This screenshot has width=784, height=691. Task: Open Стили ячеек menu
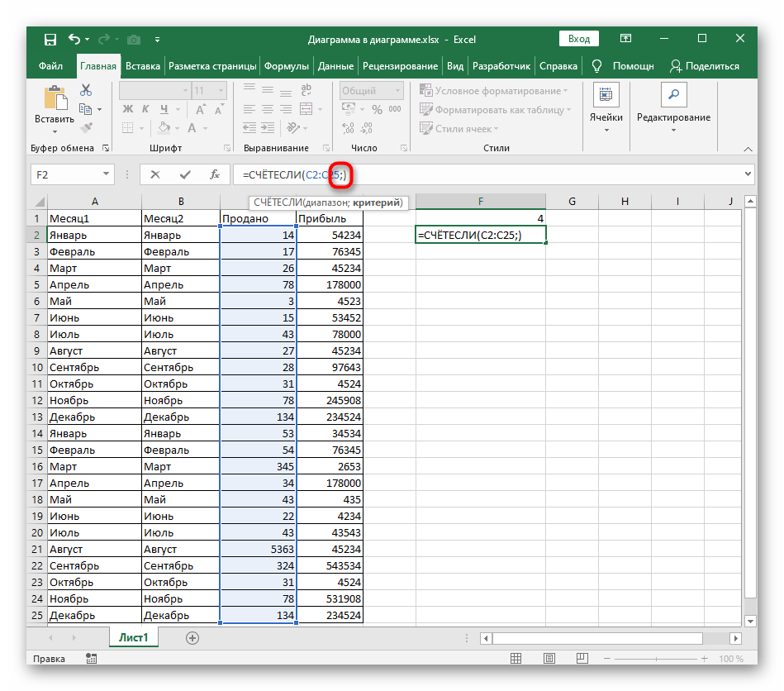[x=459, y=129]
